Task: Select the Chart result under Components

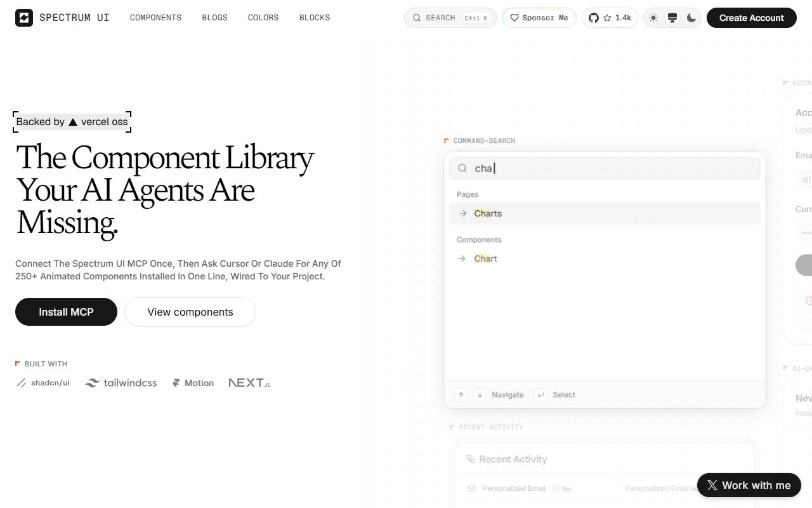Action: point(605,258)
